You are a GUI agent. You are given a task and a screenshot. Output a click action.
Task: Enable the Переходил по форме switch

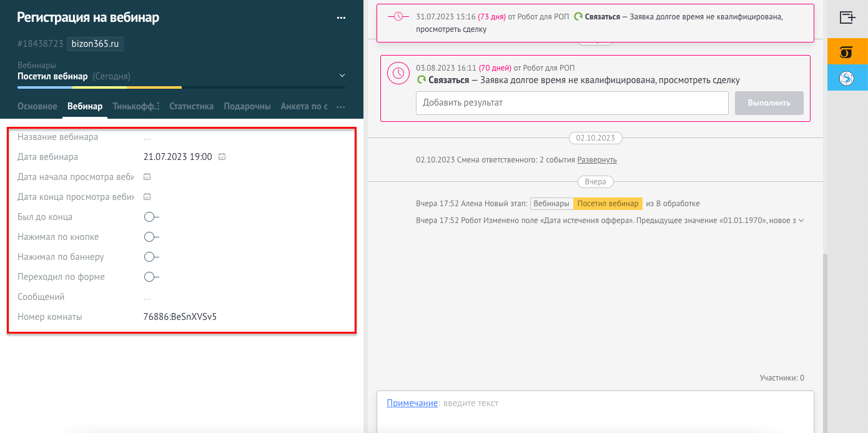coord(151,277)
